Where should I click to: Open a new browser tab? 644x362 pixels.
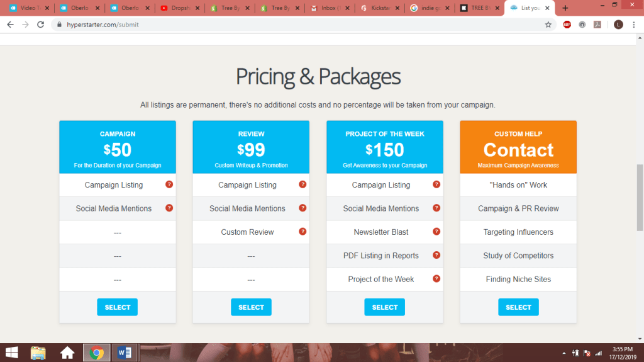565,8
